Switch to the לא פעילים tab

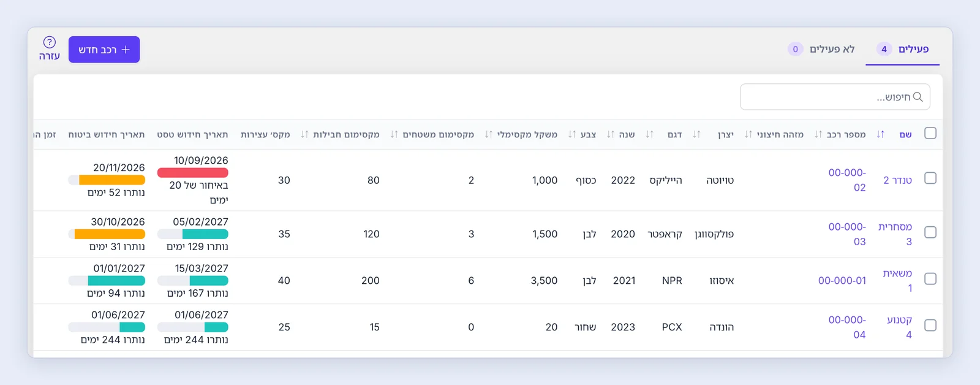tap(821, 49)
